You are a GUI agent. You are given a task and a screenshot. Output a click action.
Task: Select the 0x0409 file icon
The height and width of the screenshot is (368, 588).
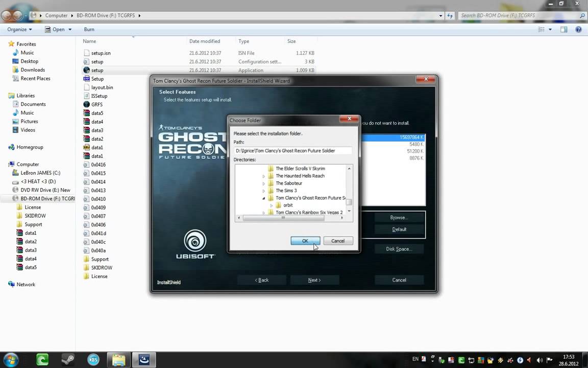coord(87,208)
